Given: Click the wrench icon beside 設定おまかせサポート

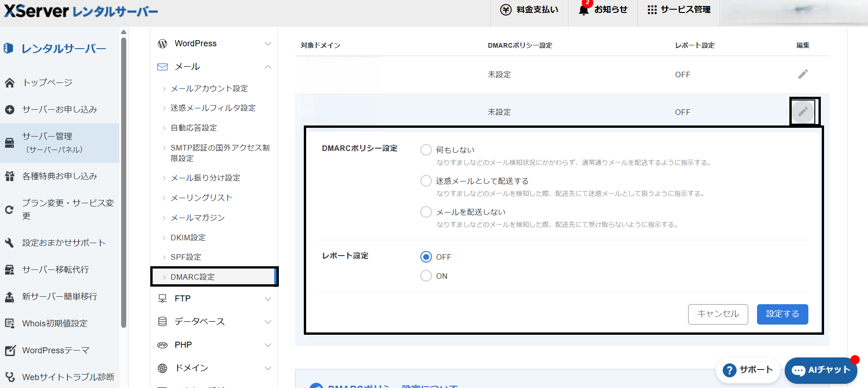Looking at the screenshot, I should pos(10,243).
